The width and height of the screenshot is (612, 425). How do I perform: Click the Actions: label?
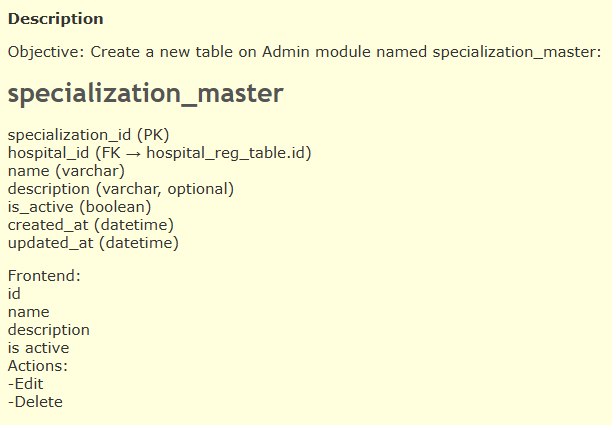37,366
